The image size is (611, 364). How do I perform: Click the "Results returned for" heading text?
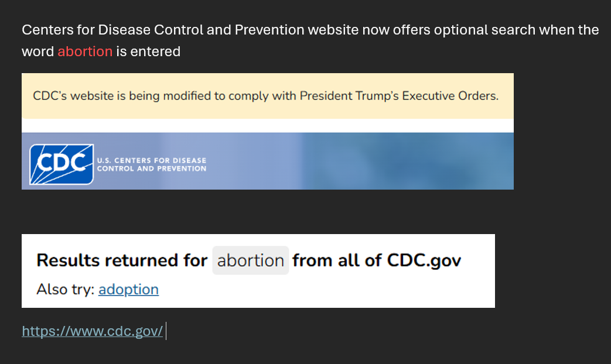(x=122, y=260)
